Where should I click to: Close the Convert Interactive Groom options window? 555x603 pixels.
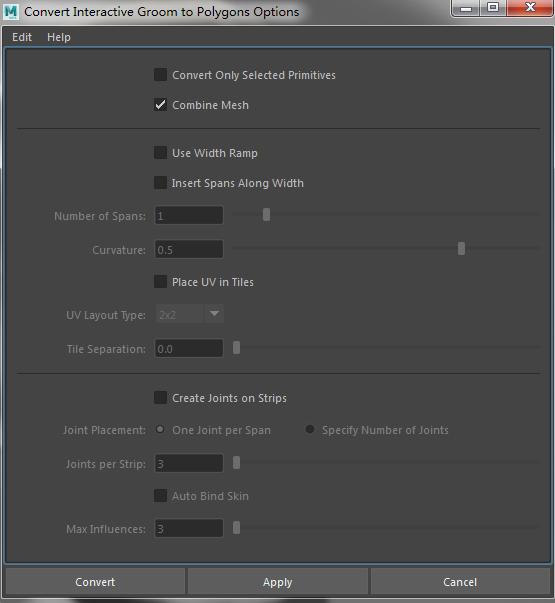click(x=530, y=8)
